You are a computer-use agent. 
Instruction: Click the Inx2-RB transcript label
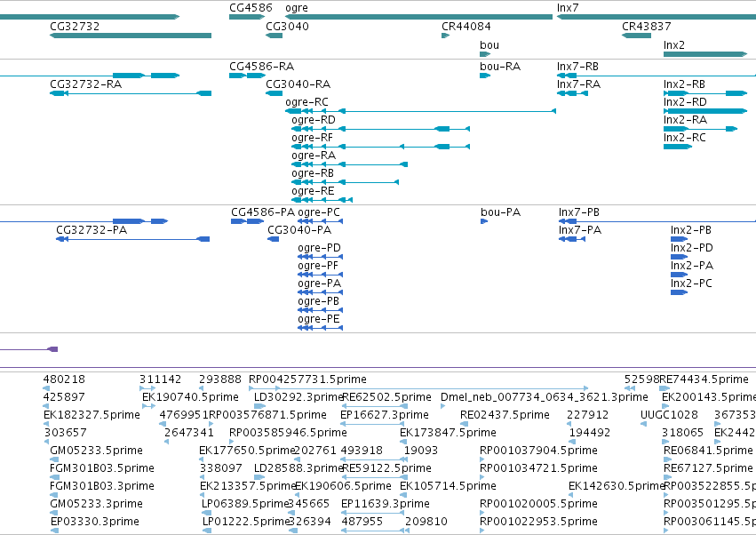coord(684,84)
